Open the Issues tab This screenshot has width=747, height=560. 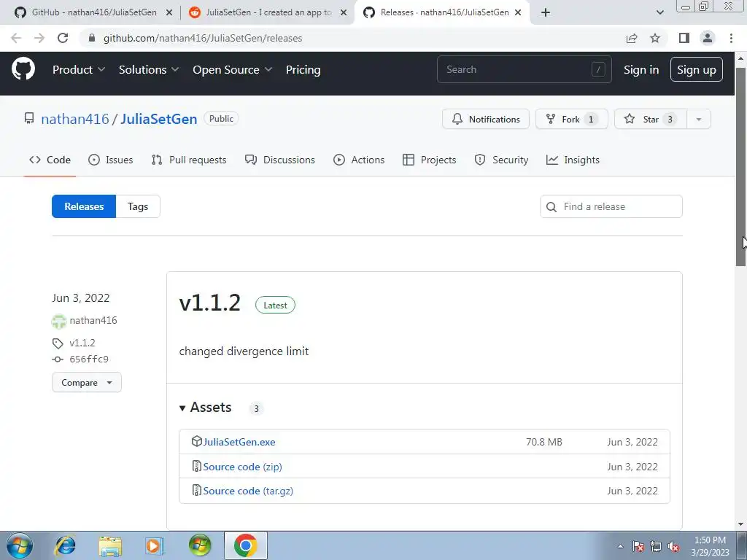click(x=111, y=160)
